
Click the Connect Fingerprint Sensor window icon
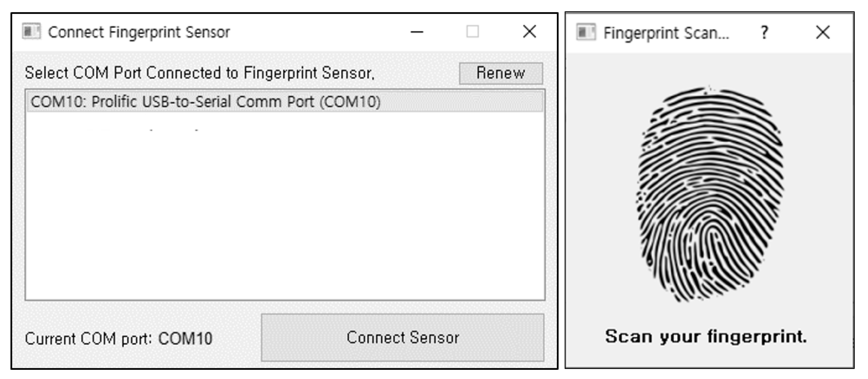coord(31,32)
